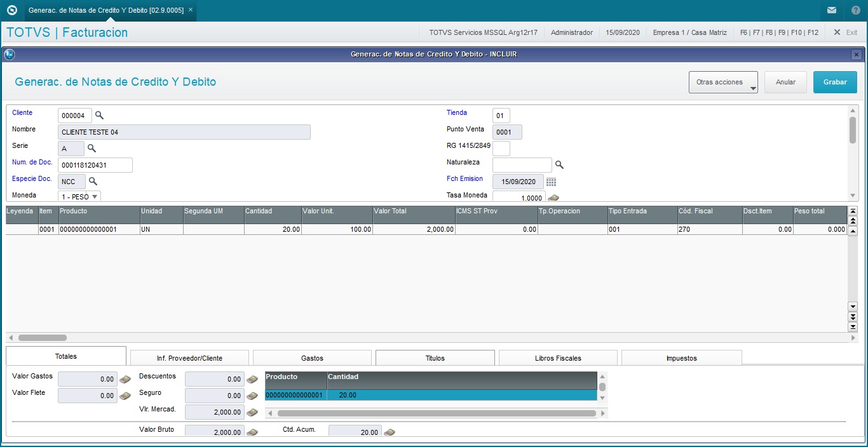This screenshot has width=868, height=447.
Task: Click the Producto/Cantidad list horizontal scrollbar
Action: point(437,413)
